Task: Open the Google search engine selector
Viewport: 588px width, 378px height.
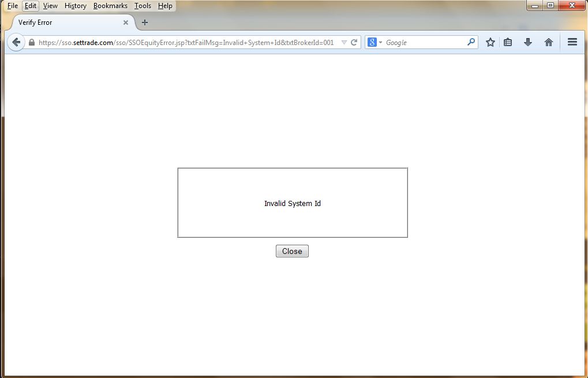Action: click(x=374, y=42)
